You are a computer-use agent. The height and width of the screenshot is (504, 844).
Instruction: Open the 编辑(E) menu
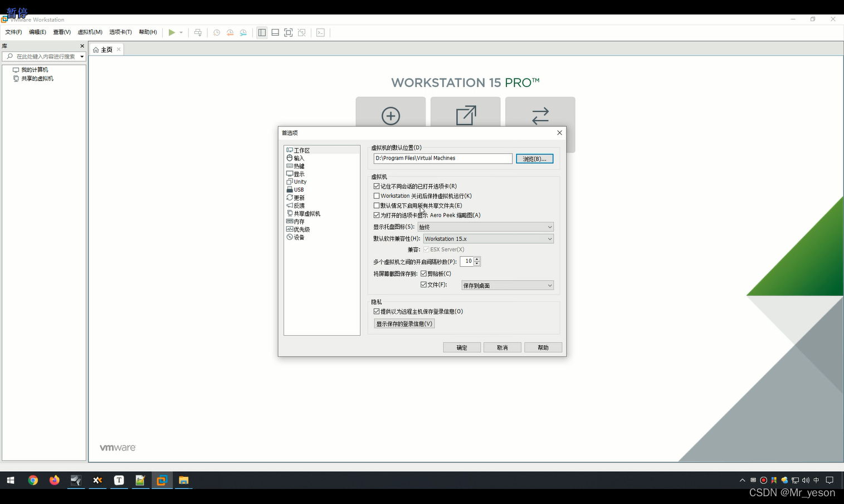(37, 32)
